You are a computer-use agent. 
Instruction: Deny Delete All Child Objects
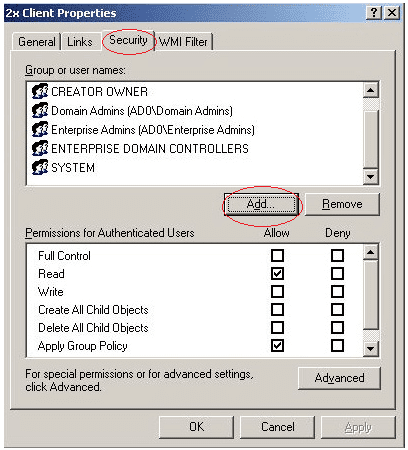337,328
